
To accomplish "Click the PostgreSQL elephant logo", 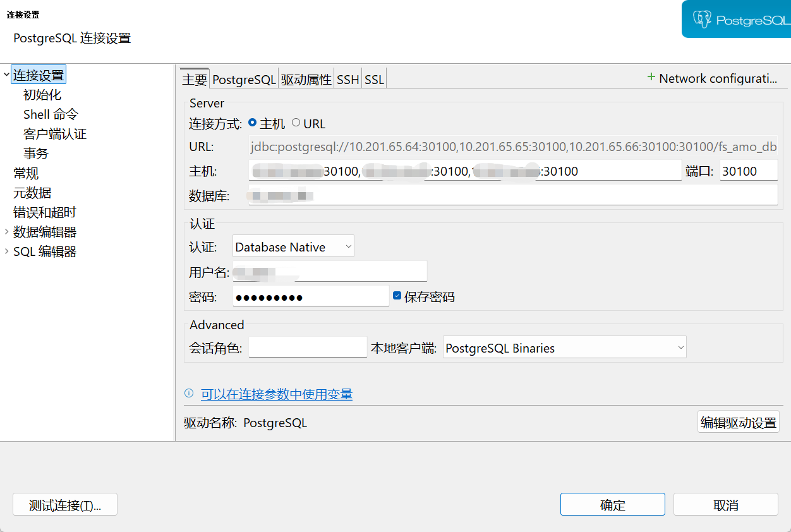I will click(702, 20).
